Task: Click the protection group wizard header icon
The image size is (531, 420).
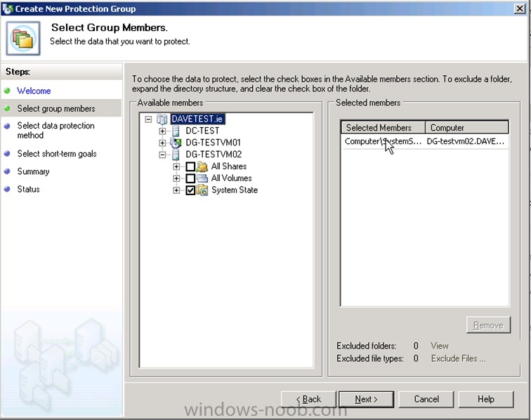Action: (23, 38)
